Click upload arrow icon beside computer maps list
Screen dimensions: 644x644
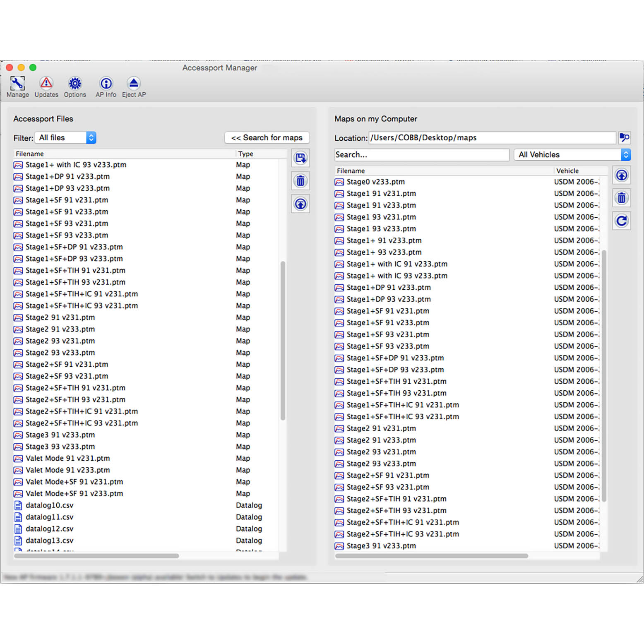[621, 175]
